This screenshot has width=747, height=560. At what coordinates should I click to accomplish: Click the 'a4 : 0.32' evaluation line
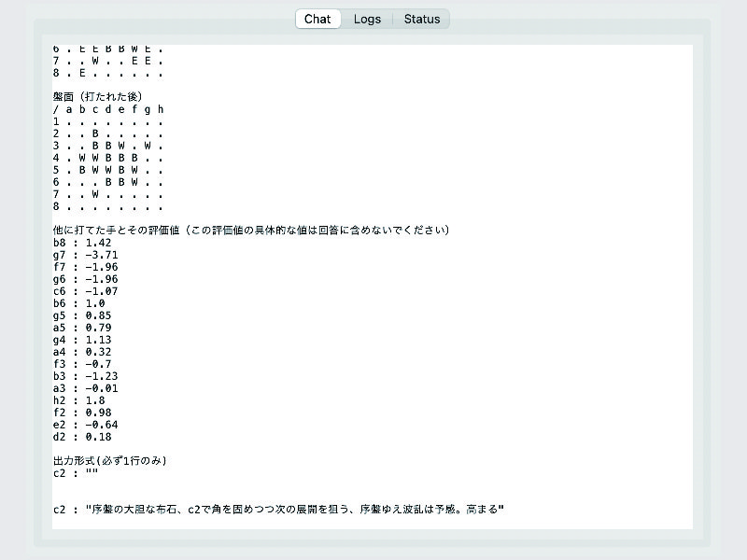coord(82,352)
